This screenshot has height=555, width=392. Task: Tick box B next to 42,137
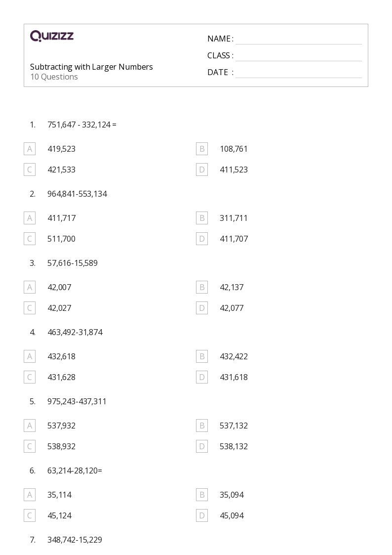(x=201, y=287)
